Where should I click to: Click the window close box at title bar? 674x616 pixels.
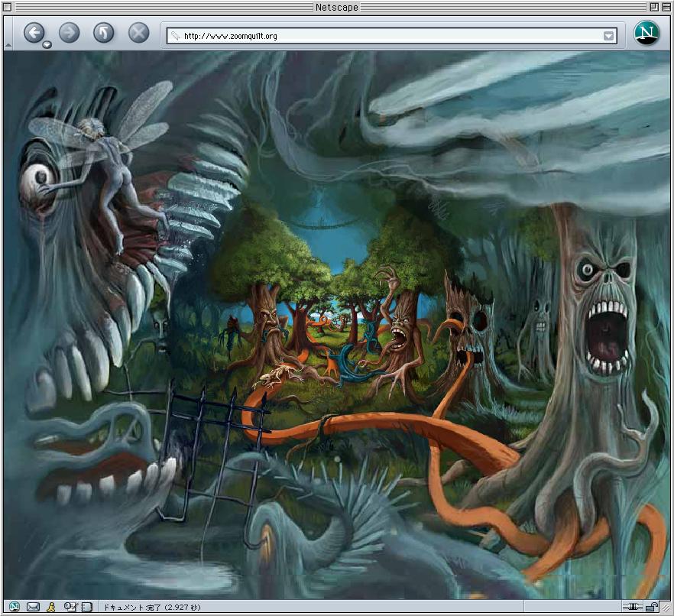tap(7, 7)
